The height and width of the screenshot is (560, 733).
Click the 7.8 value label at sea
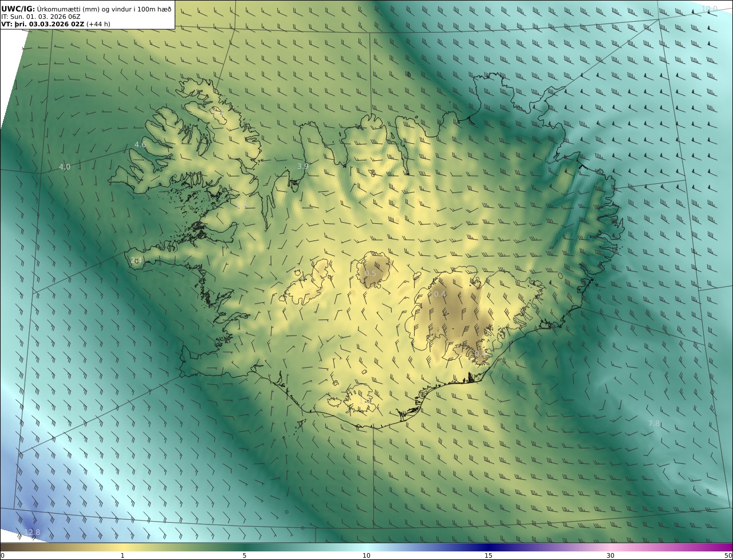click(653, 423)
